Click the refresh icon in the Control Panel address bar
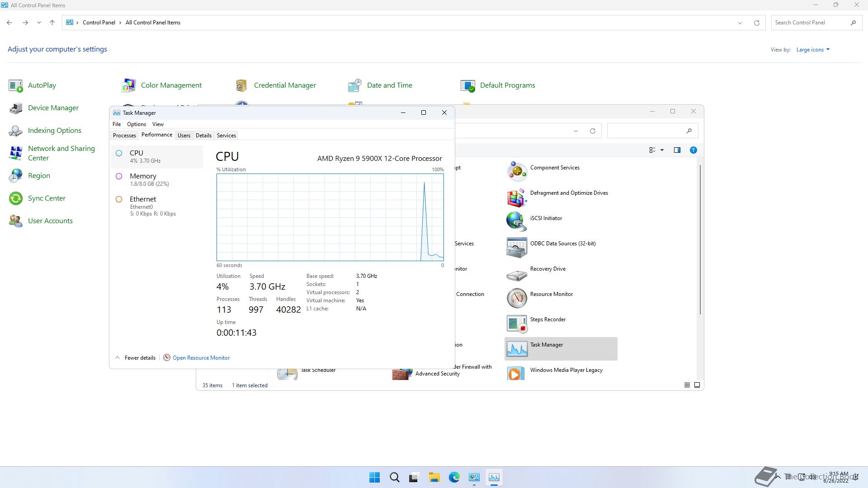Viewport: 868px width, 488px height. click(756, 23)
